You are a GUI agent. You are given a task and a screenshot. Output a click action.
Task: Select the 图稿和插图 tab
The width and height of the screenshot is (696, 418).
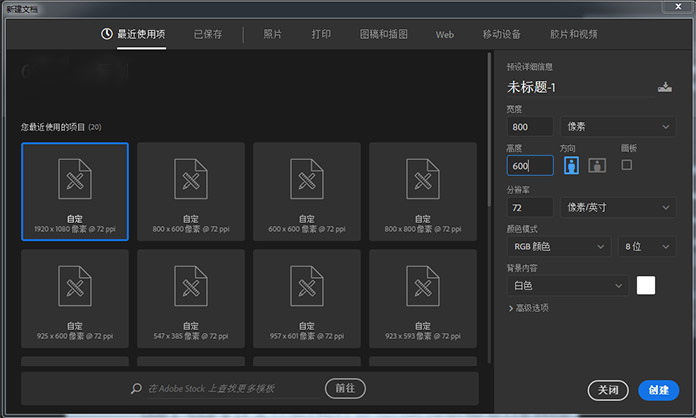(384, 34)
